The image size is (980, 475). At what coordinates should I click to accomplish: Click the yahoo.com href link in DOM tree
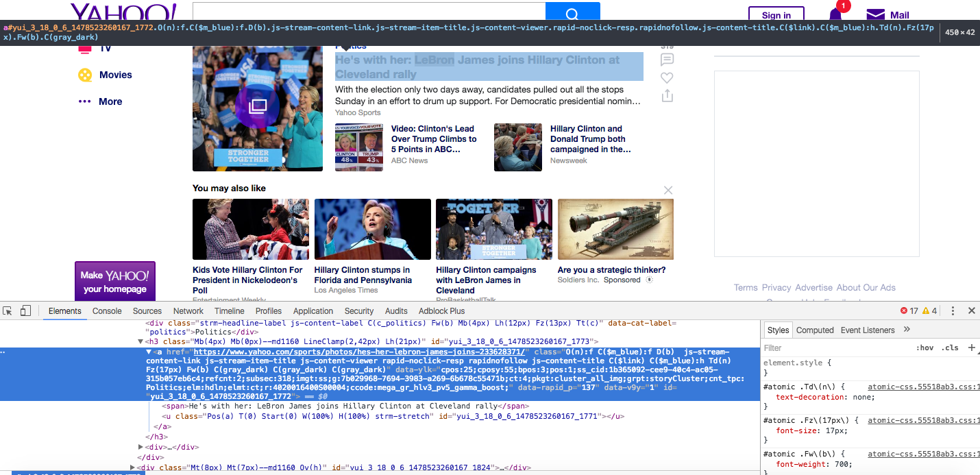coord(359,352)
